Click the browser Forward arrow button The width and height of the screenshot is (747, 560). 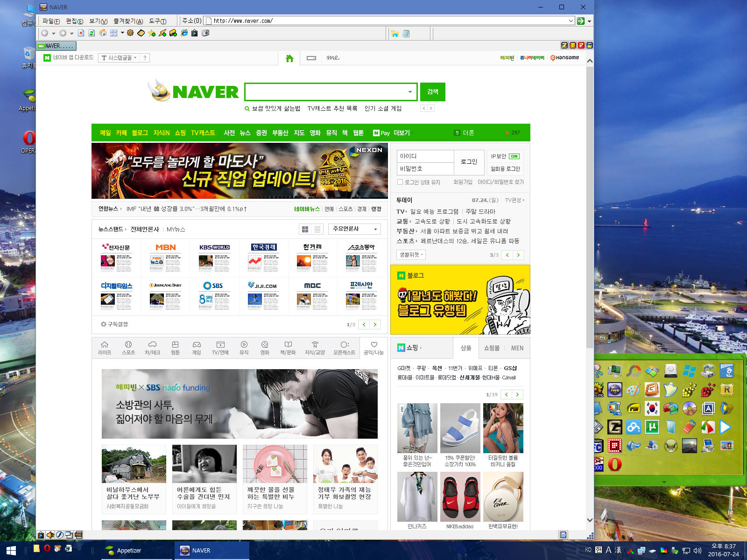point(63,33)
